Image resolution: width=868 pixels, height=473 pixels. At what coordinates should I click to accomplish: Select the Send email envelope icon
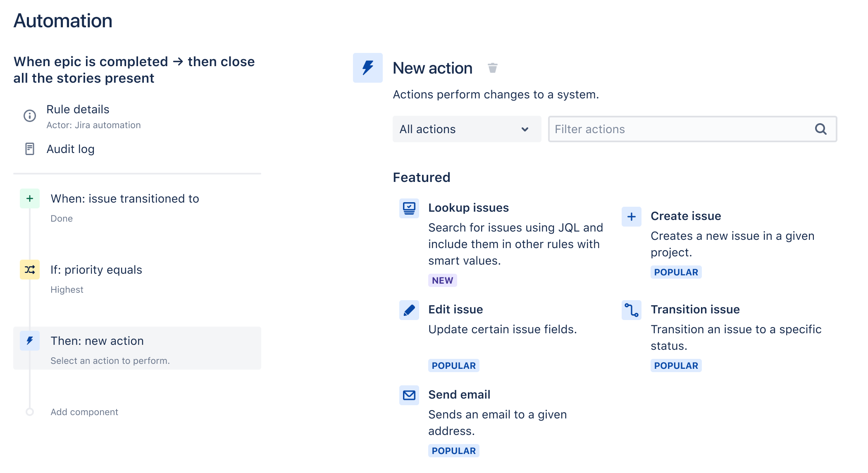point(409,395)
